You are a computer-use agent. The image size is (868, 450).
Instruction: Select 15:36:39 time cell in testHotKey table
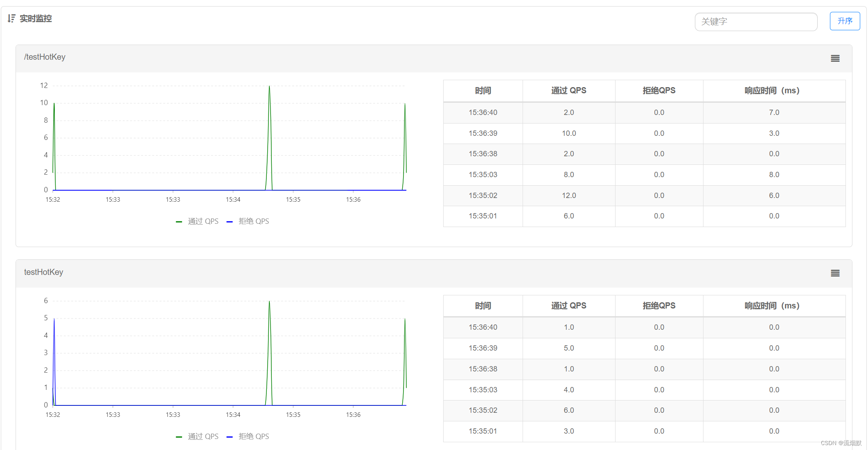coord(483,348)
